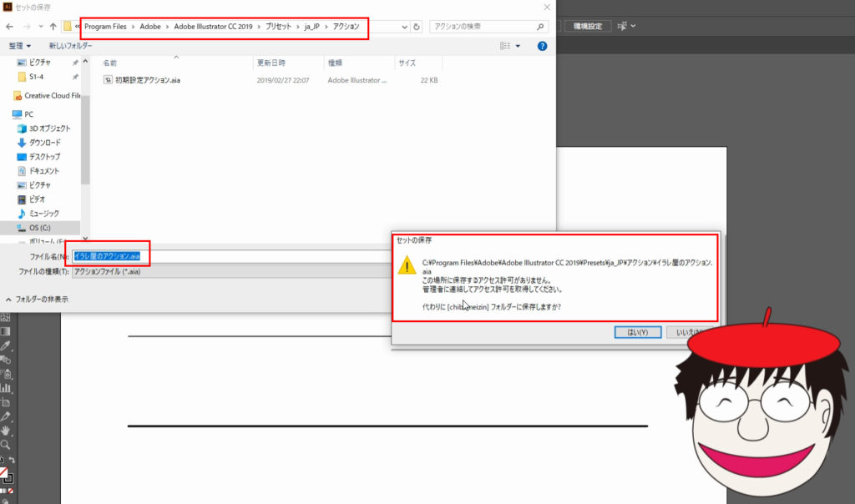Open the view options dropdown arrow
The height and width of the screenshot is (504, 855).
(518, 46)
